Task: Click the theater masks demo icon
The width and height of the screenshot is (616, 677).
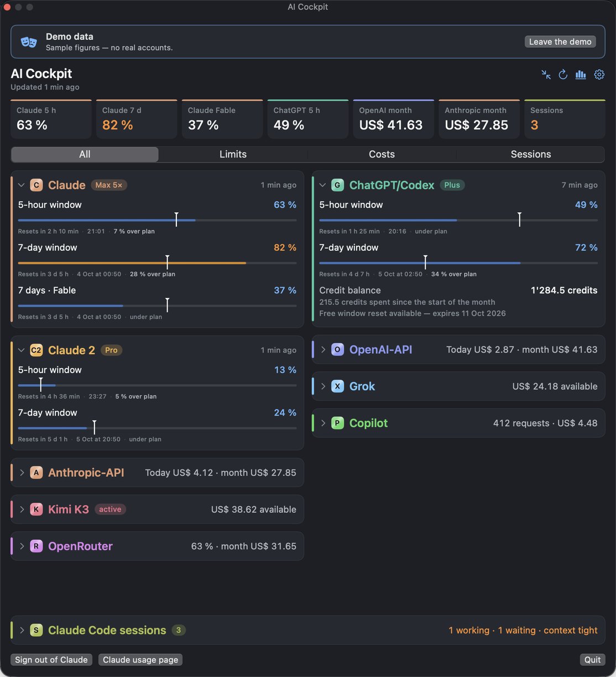Action: point(29,42)
